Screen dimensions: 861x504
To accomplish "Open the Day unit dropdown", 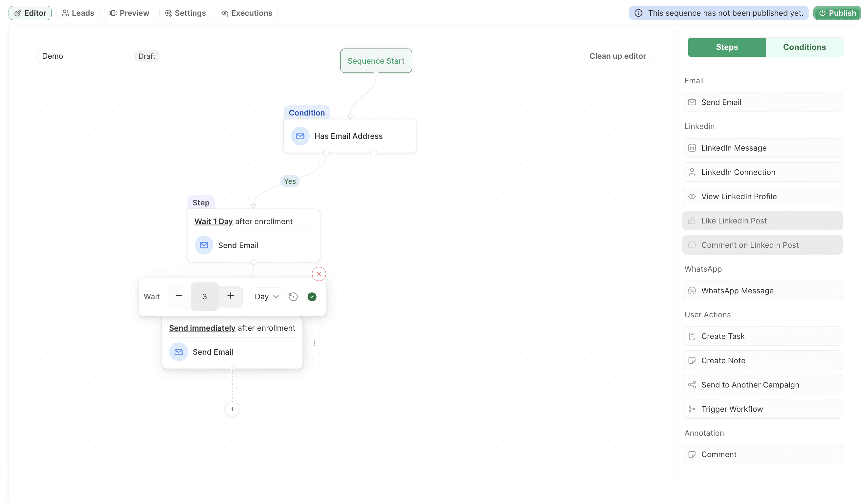I will tap(266, 296).
